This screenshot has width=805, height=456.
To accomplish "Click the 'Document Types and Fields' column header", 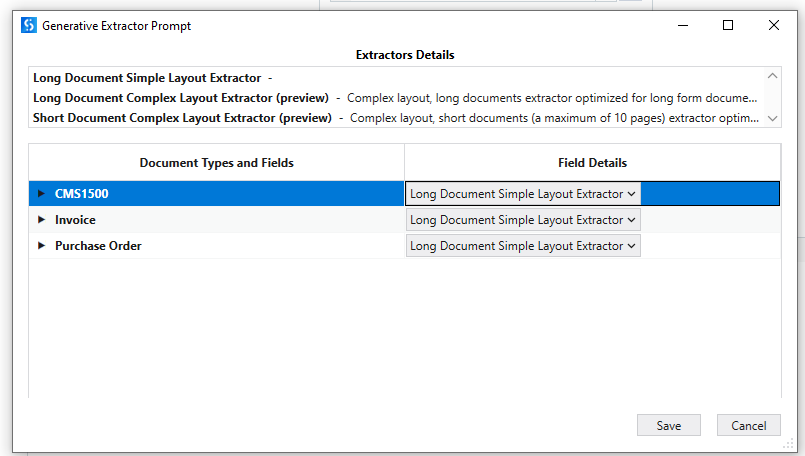I will (x=217, y=163).
